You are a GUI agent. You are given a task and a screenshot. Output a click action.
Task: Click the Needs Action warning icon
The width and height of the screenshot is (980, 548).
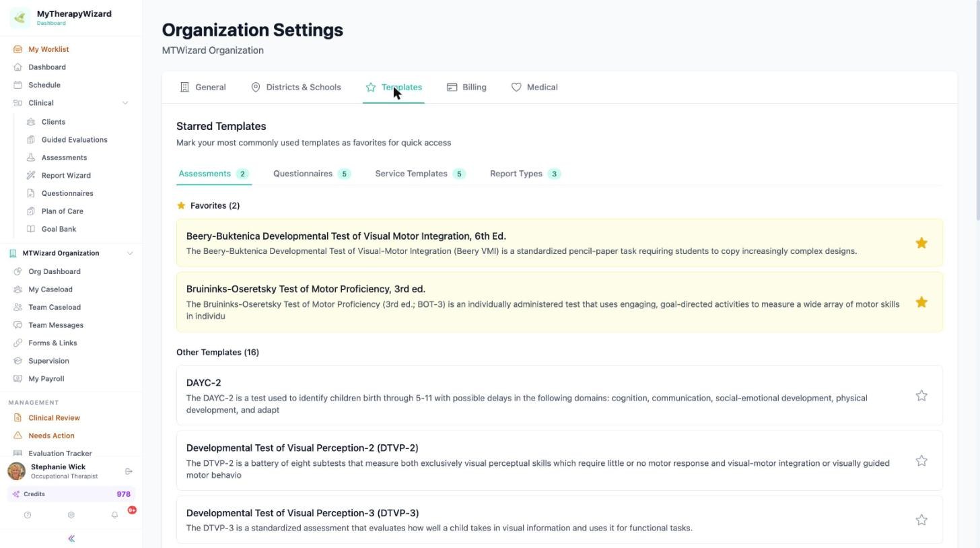click(x=17, y=436)
